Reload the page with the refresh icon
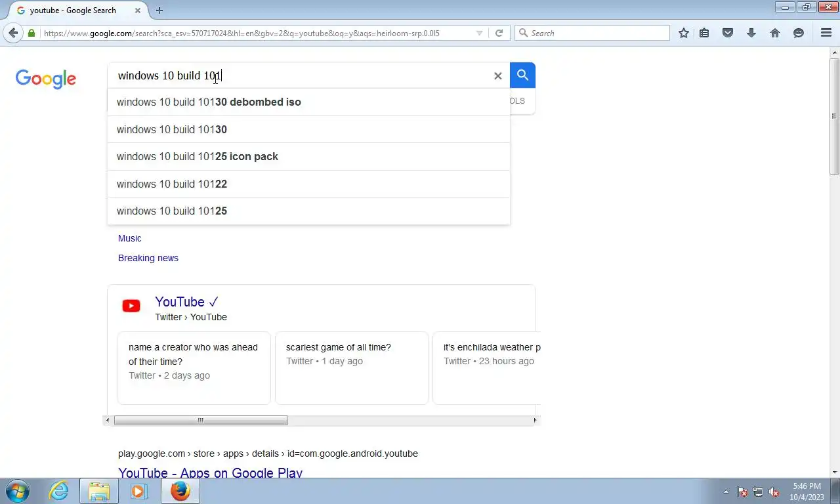The height and width of the screenshot is (504, 840). (x=499, y=33)
